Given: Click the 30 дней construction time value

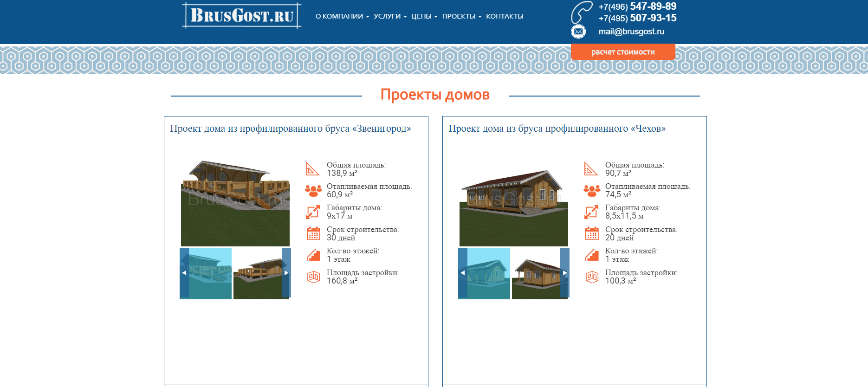Looking at the screenshot, I should 341,238.
